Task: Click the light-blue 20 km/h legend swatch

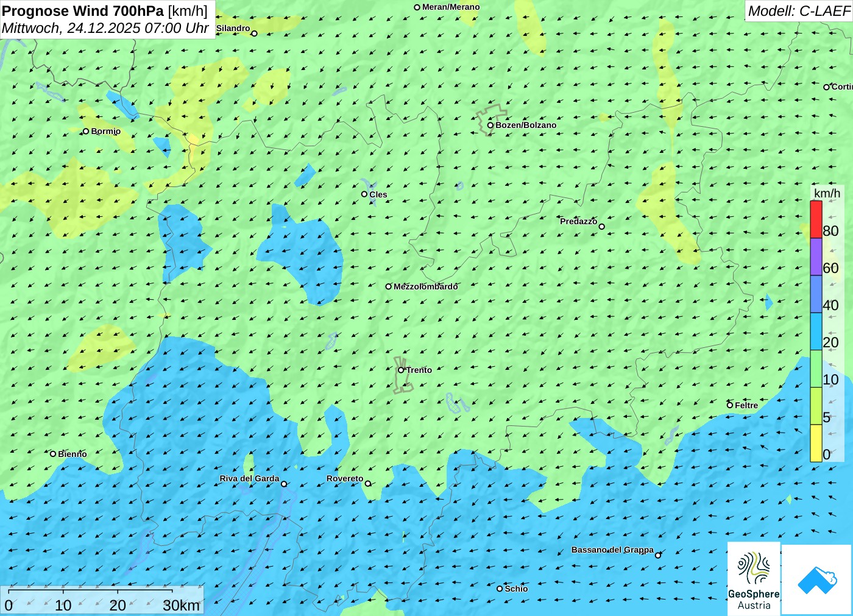Action: pyautogui.click(x=816, y=331)
